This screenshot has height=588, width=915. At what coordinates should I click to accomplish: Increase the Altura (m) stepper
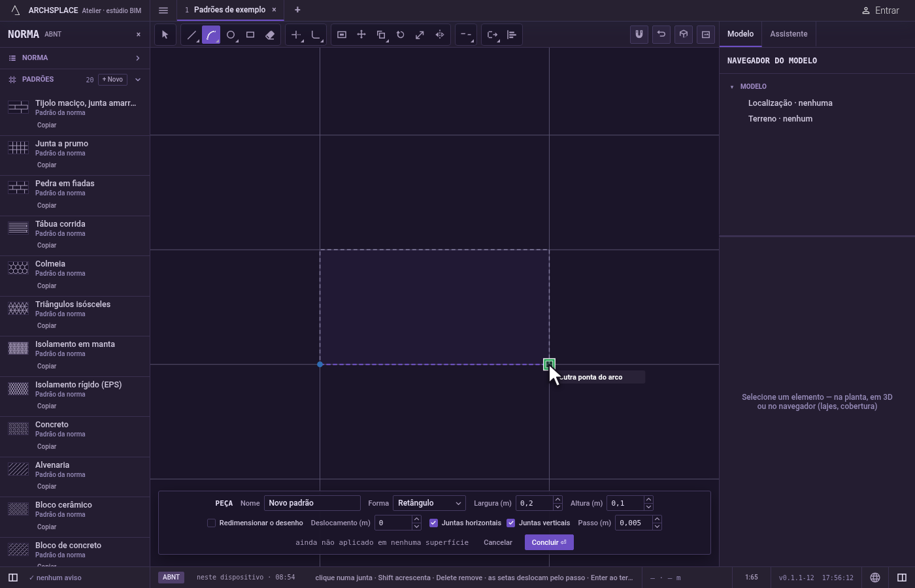point(648,500)
